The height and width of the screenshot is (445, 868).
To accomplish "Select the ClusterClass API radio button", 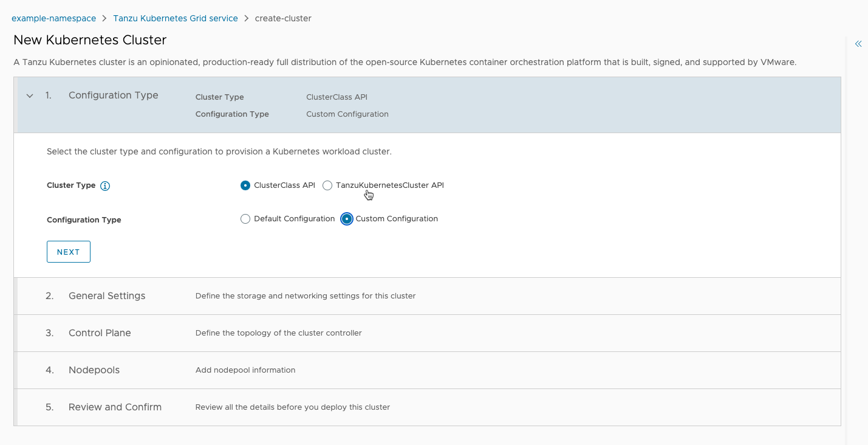I will point(245,185).
